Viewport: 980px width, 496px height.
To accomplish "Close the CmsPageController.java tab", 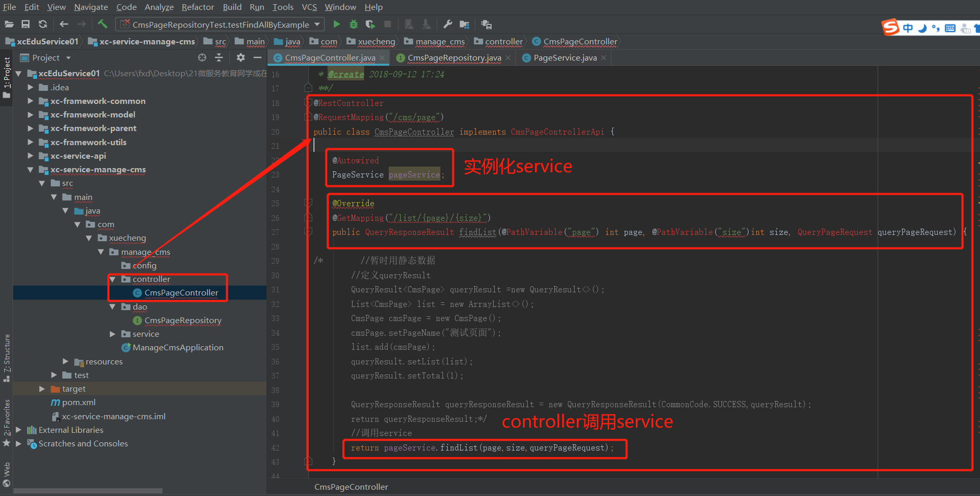I will 382,58.
